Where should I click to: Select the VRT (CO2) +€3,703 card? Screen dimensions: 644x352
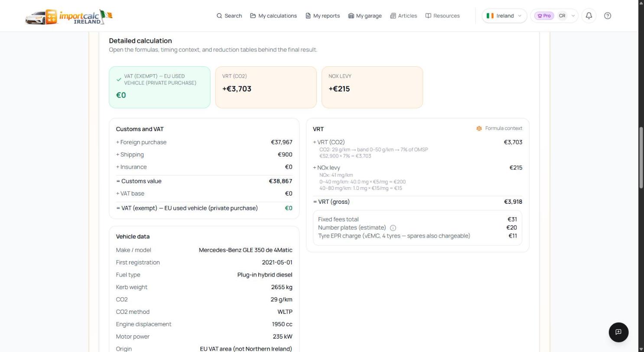266,87
